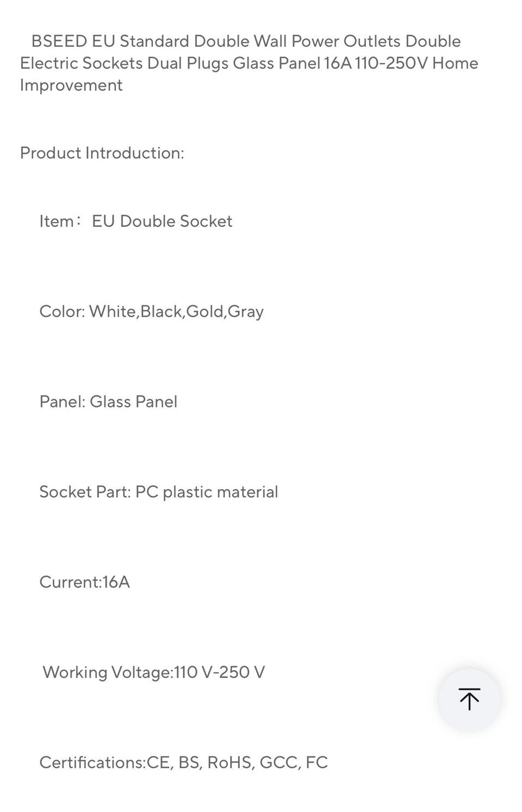The width and height of the screenshot is (522, 812).
Task: Click the word 'Black' in Color line
Action: point(161,311)
